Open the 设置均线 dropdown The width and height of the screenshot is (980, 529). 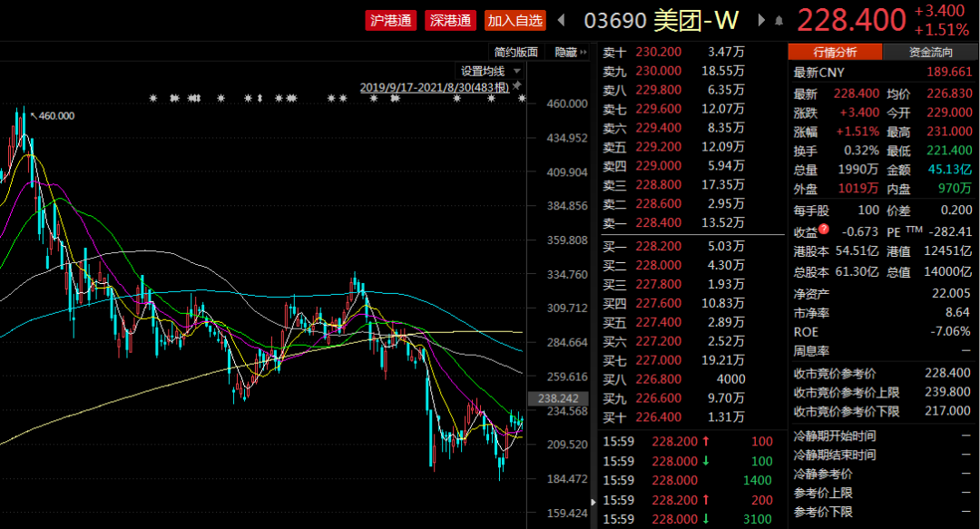[x=490, y=71]
